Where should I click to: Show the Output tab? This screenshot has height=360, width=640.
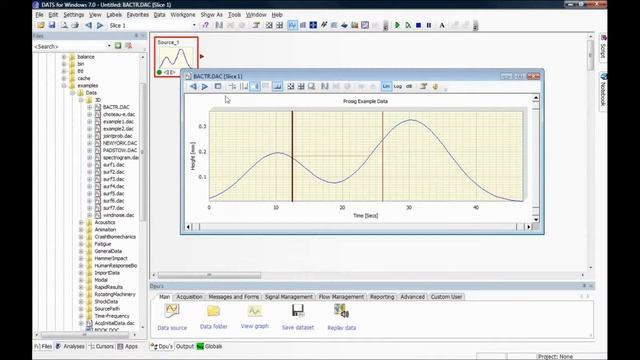184,346
